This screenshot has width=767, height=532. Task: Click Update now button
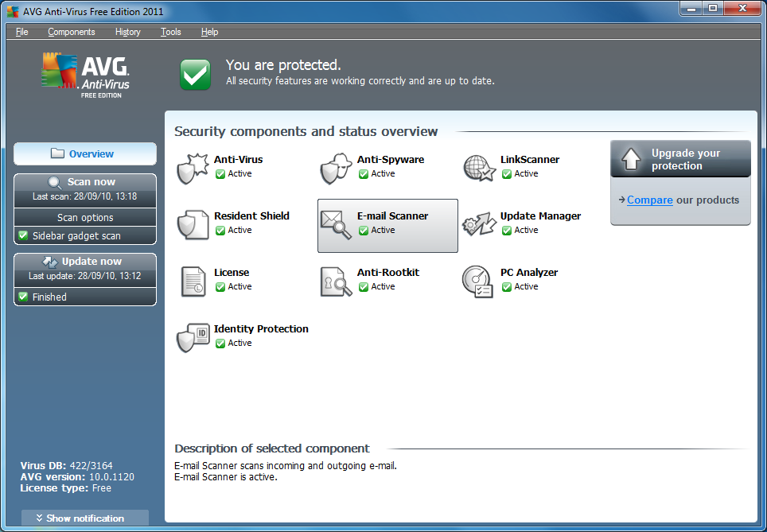pyautogui.click(x=85, y=270)
